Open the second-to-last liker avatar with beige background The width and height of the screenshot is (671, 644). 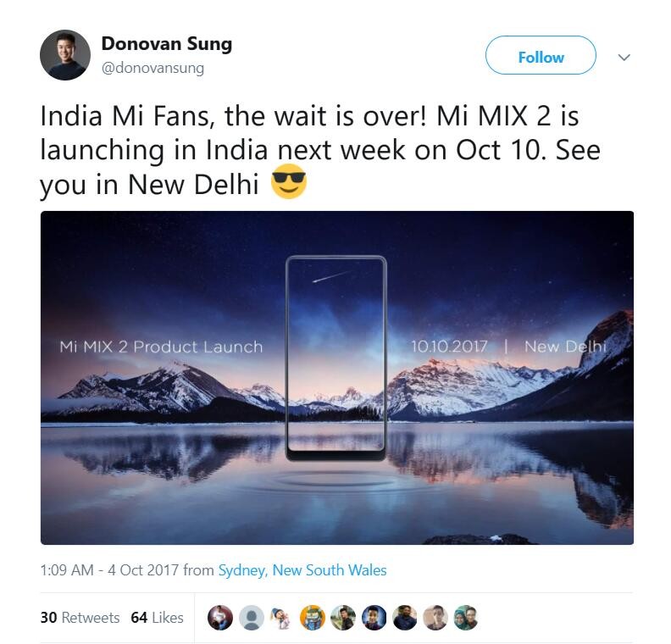[x=435, y=618]
